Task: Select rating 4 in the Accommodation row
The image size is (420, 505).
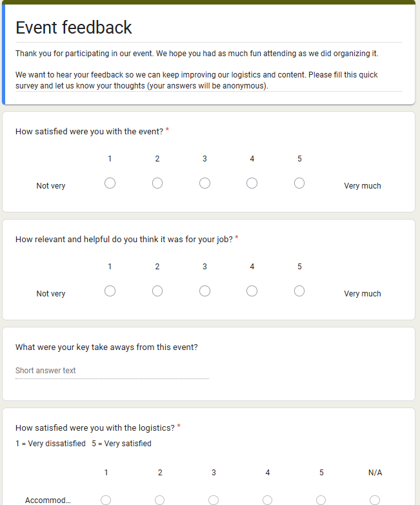Action: 267,500
